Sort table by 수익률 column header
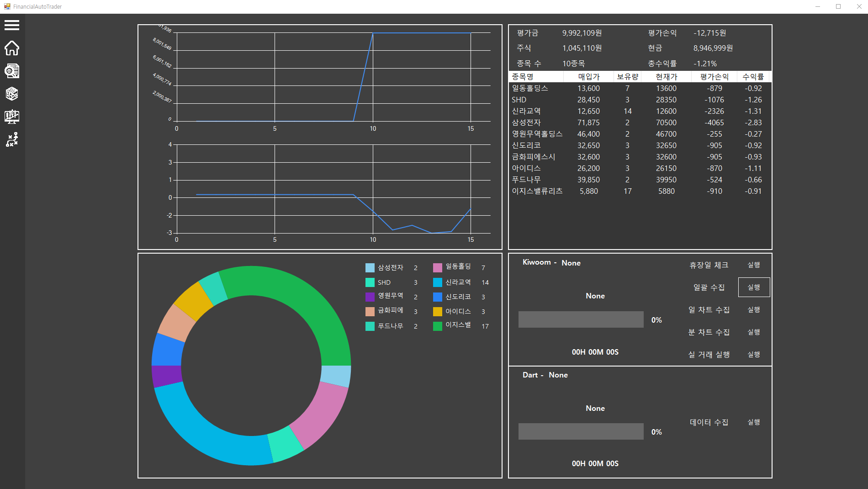Viewport: 868px width, 489px height. point(752,77)
